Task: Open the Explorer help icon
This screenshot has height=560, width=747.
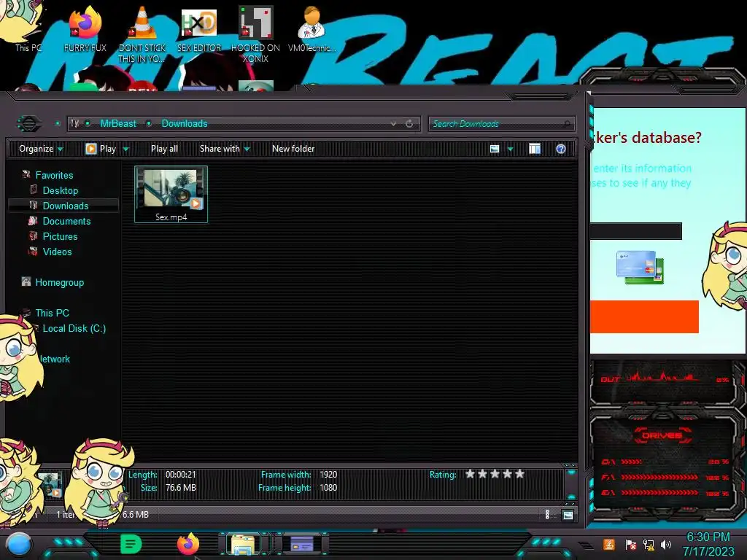Action: [561, 149]
